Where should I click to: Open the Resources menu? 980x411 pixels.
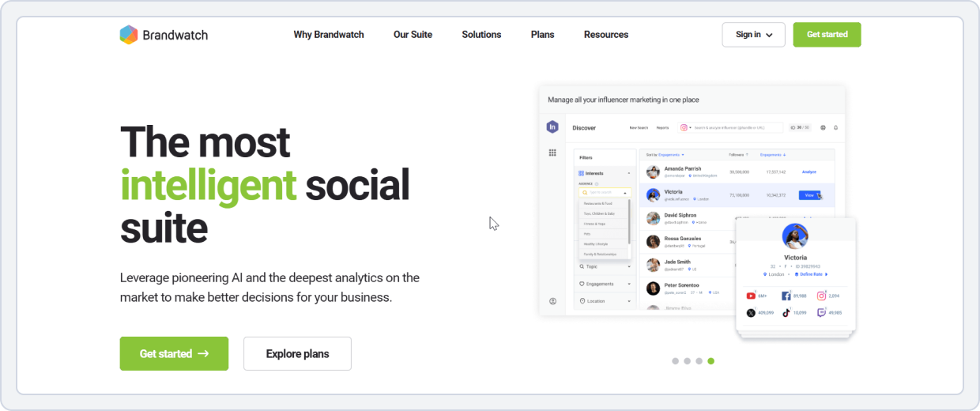(x=606, y=35)
